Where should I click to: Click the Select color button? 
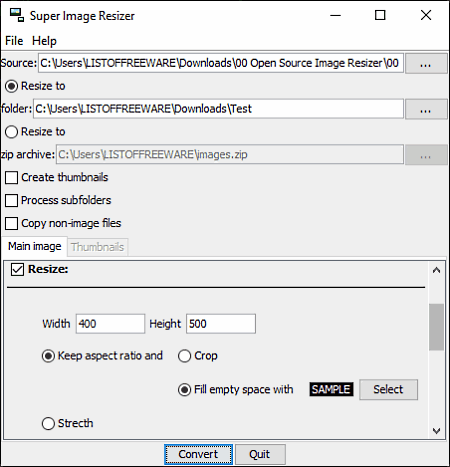(388, 389)
